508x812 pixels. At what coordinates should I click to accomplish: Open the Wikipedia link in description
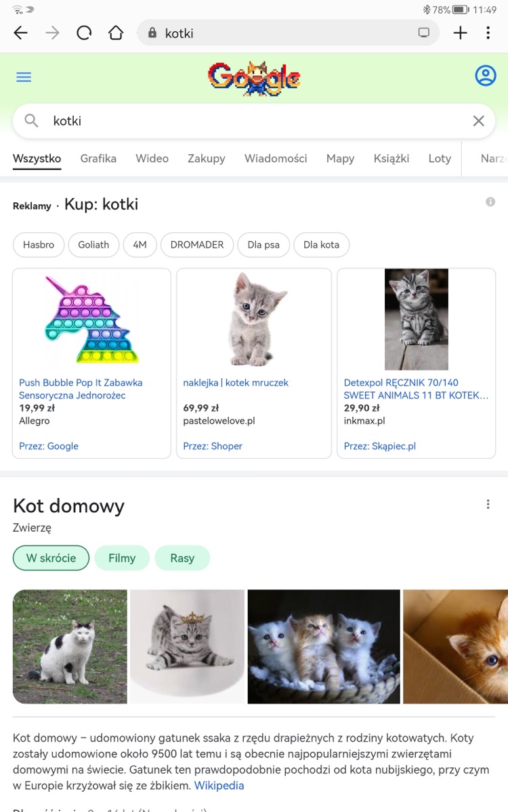(219, 786)
